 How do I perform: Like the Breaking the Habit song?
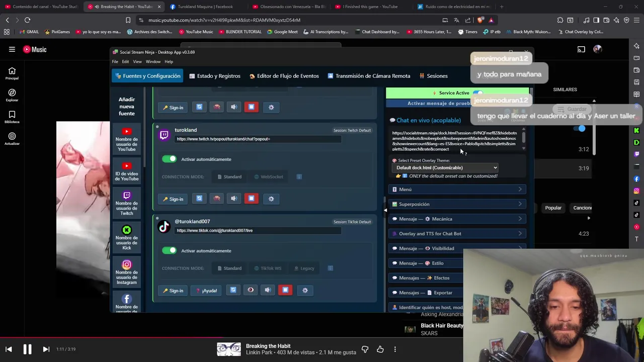point(380,349)
